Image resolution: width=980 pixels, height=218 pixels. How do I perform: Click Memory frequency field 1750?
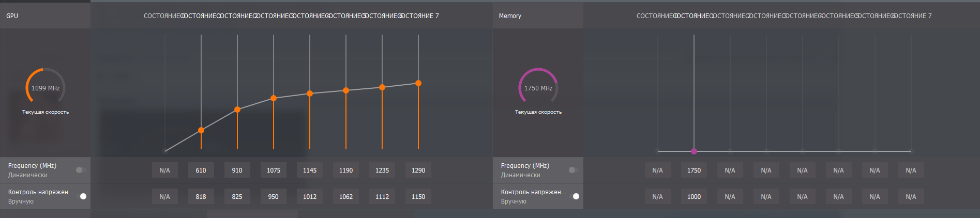694,170
